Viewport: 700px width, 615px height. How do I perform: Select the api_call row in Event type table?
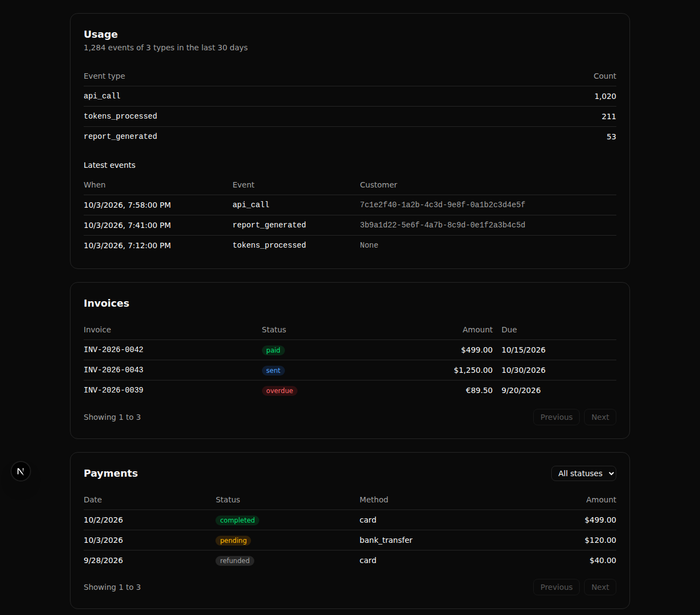pyautogui.click(x=350, y=96)
